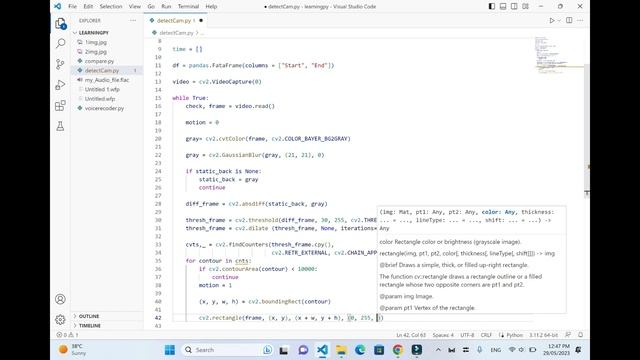Open the Search view in activity bar
The height and width of the screenshot is (360, 640).
[60, 43]
